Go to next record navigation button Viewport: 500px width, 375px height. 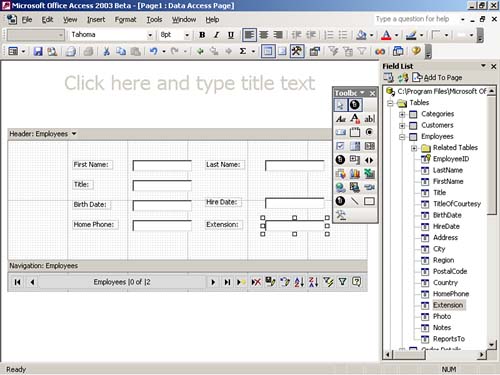click(x=213, y=282)
